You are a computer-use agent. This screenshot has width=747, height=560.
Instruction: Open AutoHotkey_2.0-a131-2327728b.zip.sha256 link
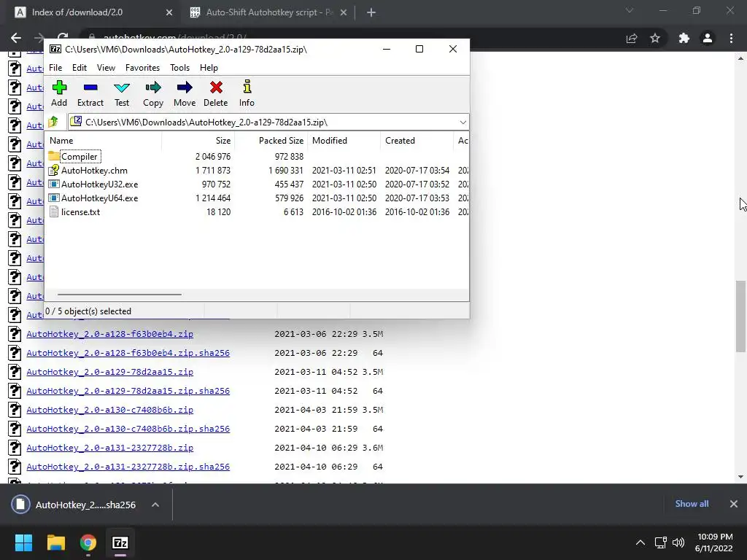(x=128, y=467)
